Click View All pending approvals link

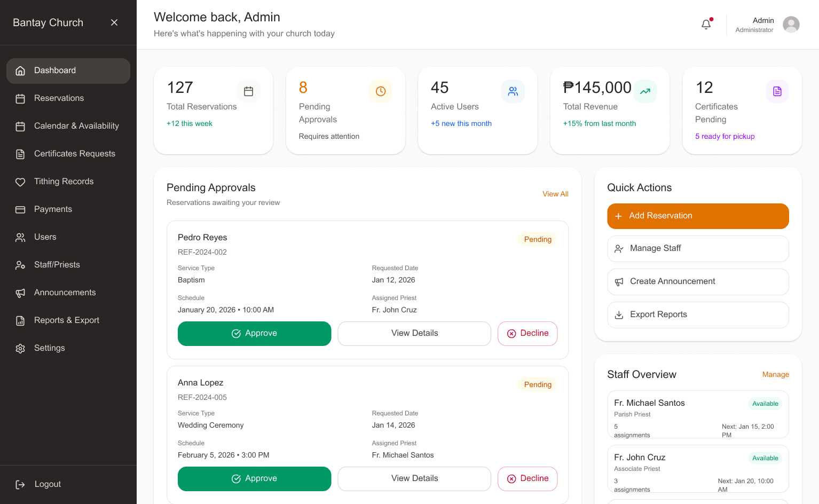(555, 194)
